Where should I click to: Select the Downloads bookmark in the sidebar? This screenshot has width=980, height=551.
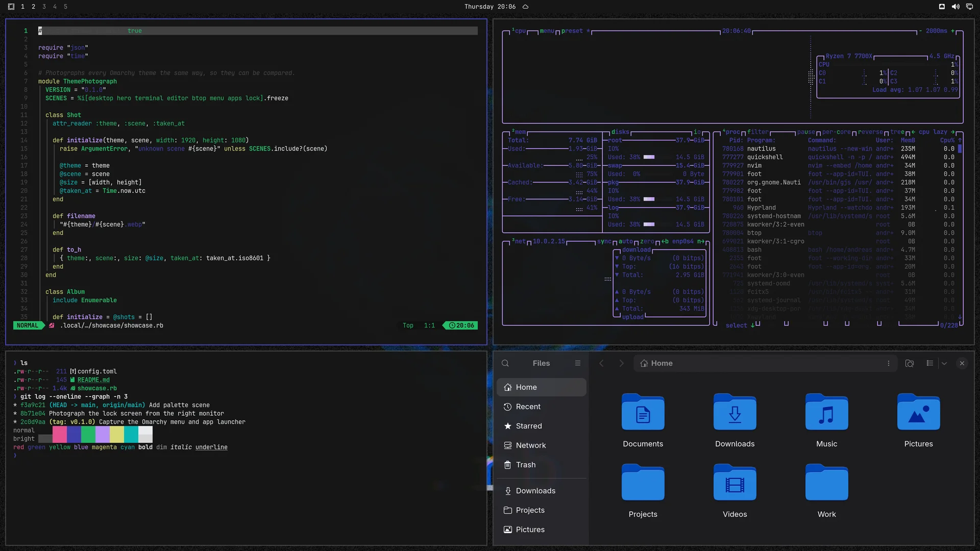[x=542, y=491]
